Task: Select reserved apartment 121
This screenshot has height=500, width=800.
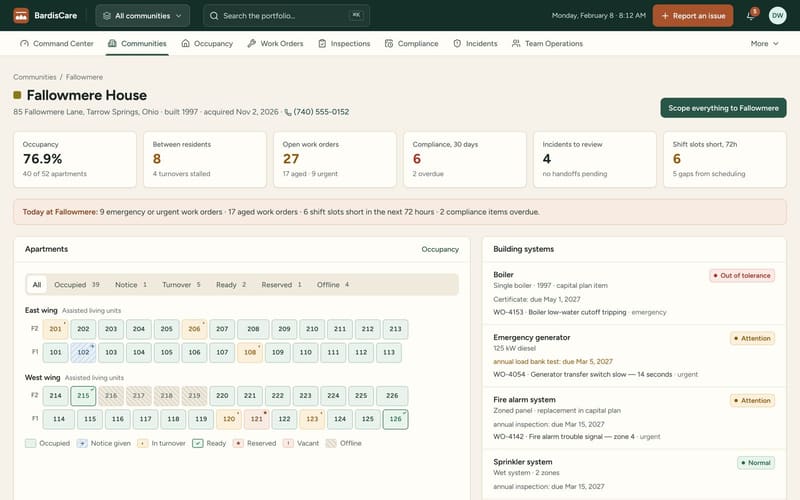Action: coord(257,419)
